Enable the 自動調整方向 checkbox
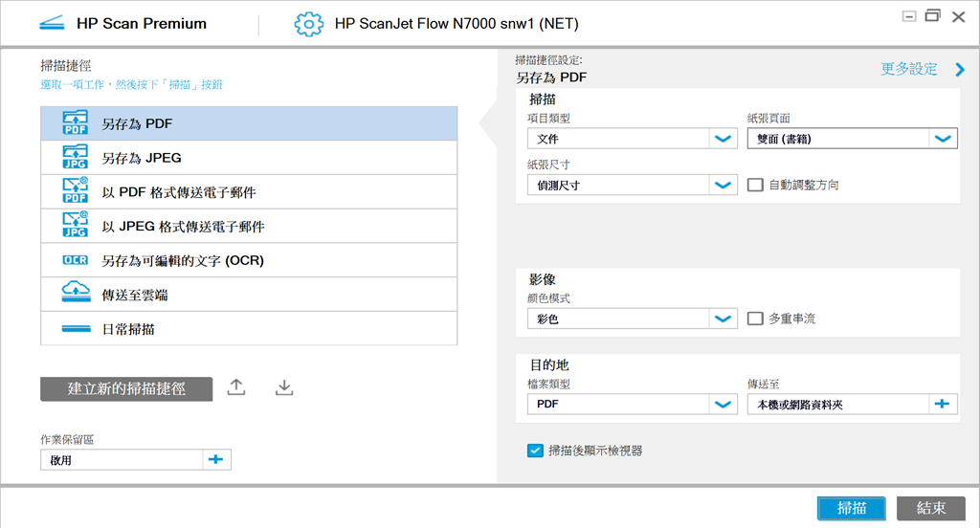 pos(755,185)
